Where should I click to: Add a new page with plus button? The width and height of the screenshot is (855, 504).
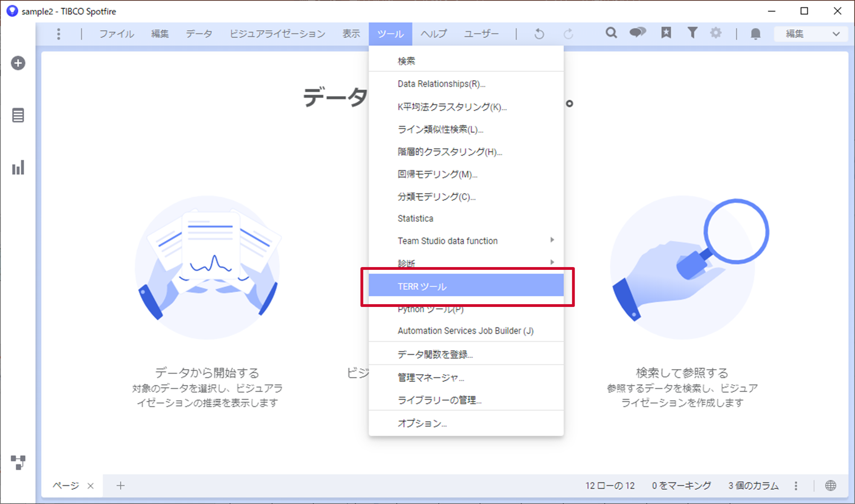pos(121,485)
